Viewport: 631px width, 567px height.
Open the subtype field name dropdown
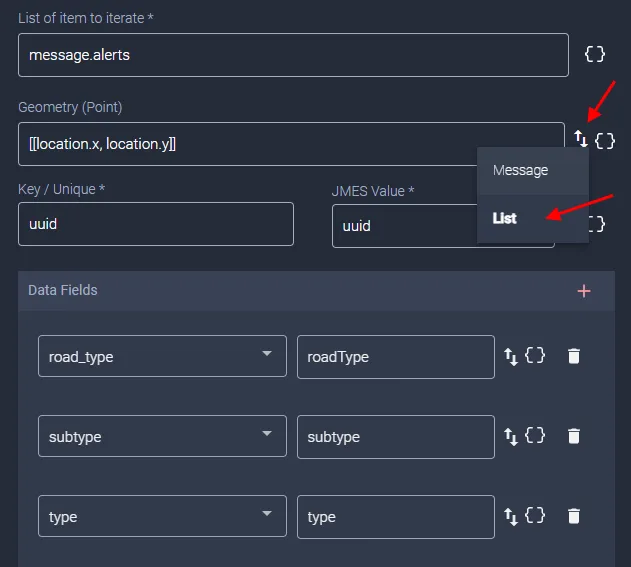click(x=162, y=436)
